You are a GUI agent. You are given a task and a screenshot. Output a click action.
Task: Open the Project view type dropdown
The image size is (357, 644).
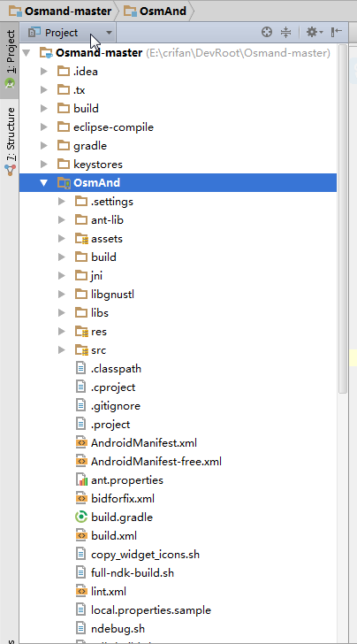(69, 33)
